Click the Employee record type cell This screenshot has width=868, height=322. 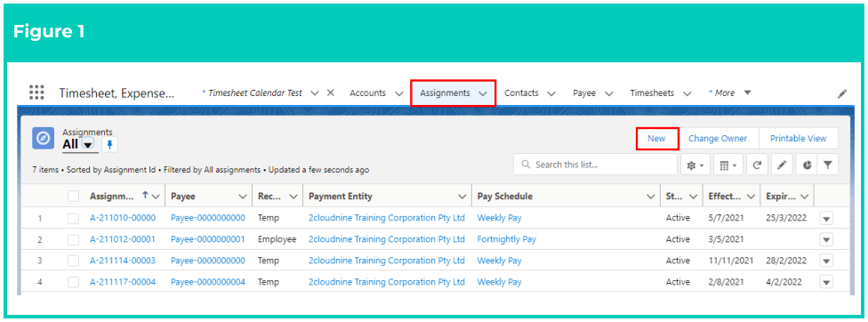277,239
